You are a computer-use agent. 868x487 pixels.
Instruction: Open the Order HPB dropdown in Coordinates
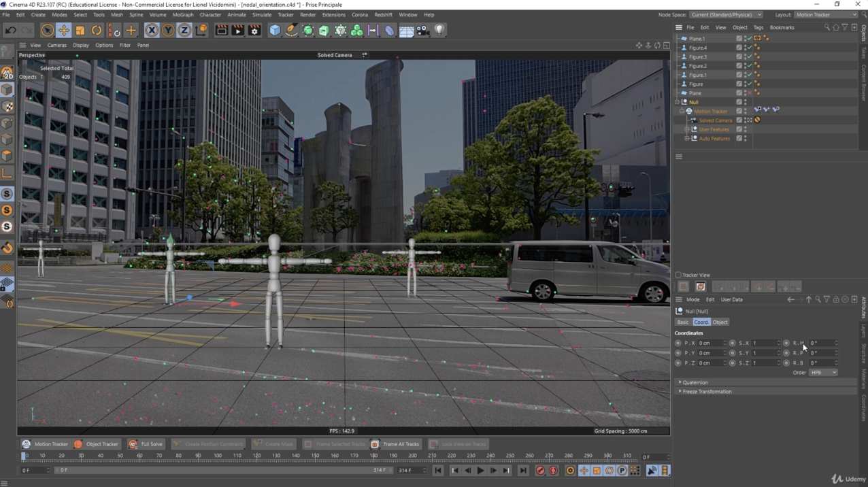(823, 373)
